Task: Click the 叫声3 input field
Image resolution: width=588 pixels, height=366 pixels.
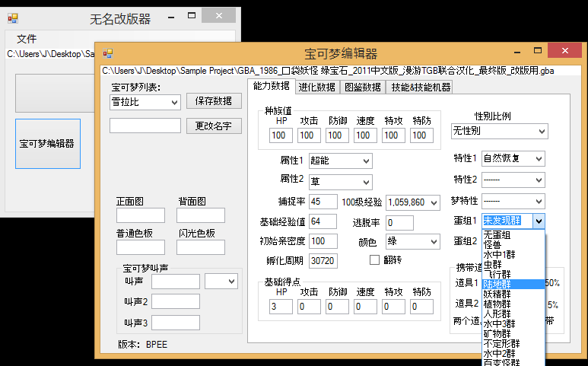Action: [x=176, y=323]
